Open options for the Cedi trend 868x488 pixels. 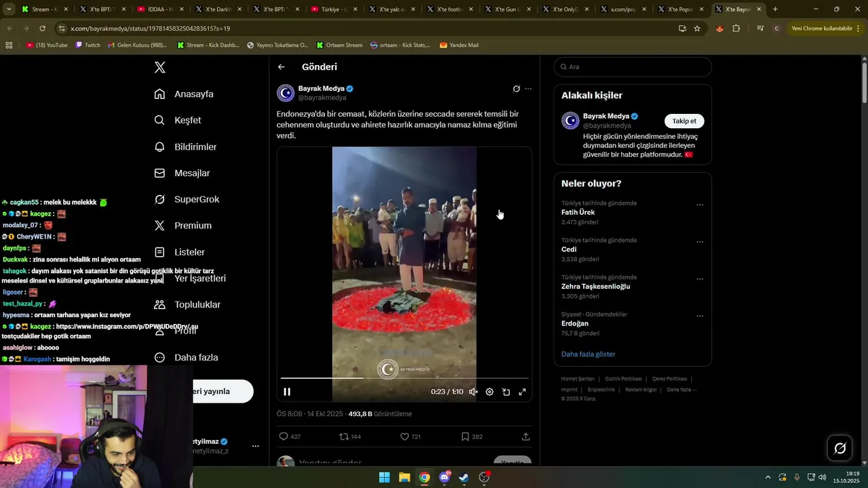[x=700, y=242]
